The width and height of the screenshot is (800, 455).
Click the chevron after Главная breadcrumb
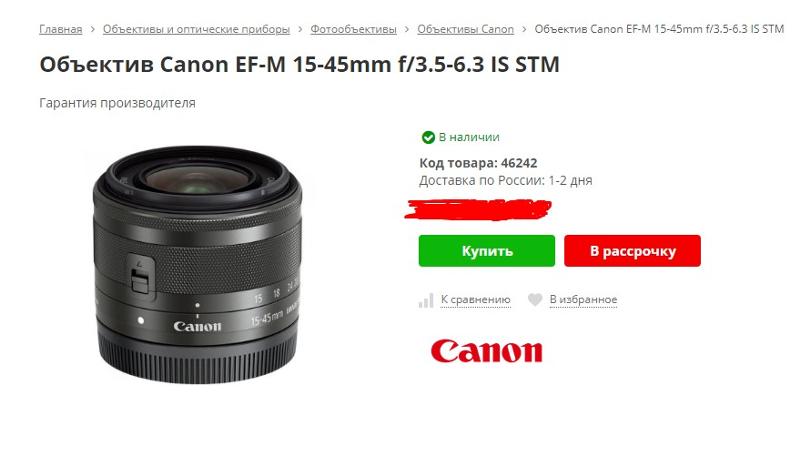point(92,30)
